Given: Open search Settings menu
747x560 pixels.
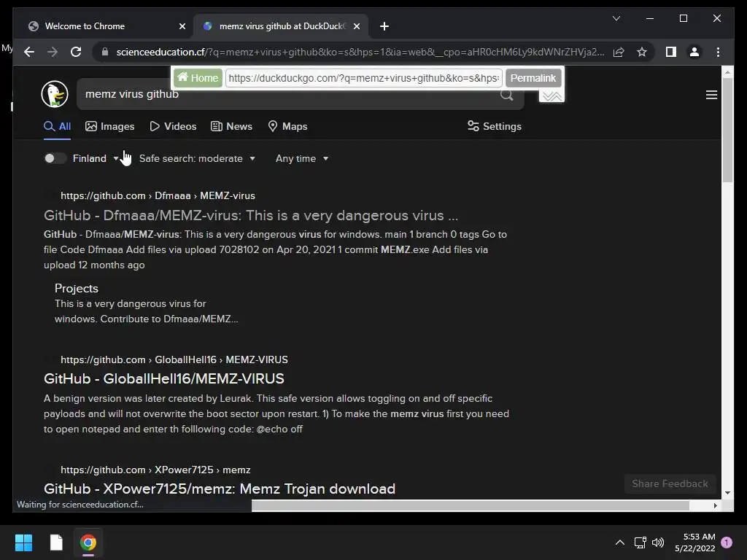Looking at the screenshot, I should coord(495,127).
